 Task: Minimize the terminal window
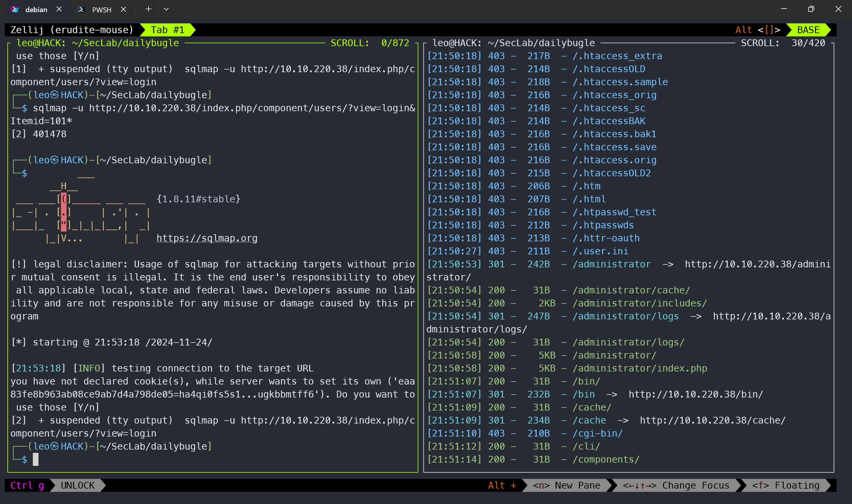[x=784, y=9]
